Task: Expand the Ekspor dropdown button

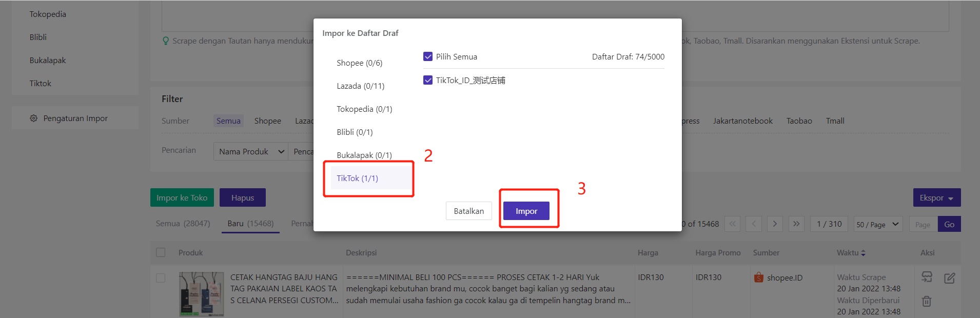Action: click(x=937, y=197)
